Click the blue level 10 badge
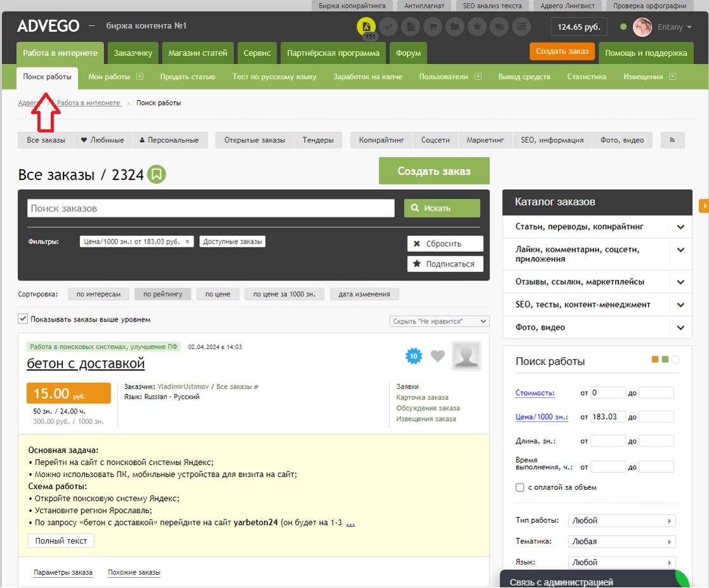This screenshot has height=588, width=709. pyautogui.click(x=414, y=356)
